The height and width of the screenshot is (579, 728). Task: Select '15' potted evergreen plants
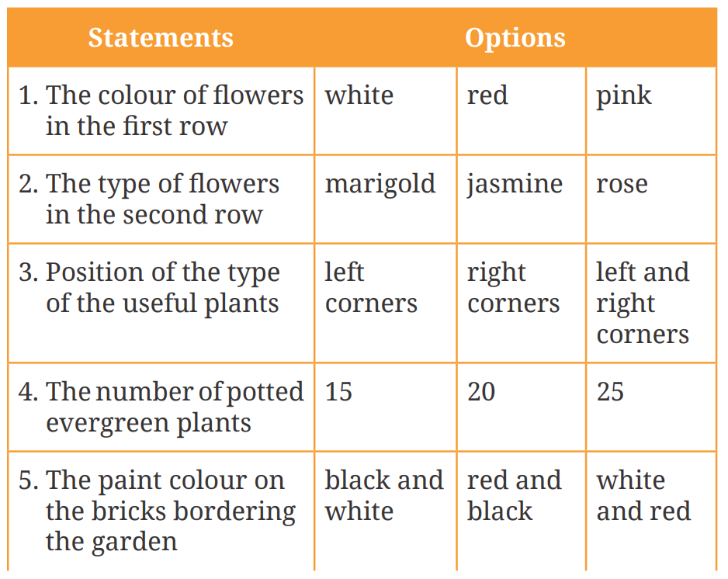point(339,391)
